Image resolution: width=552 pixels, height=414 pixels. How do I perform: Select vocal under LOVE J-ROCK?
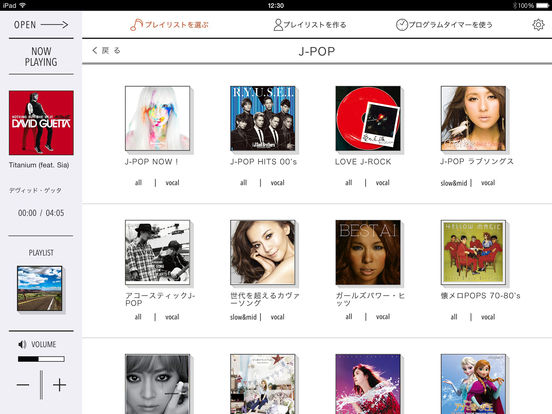[383, 183]
